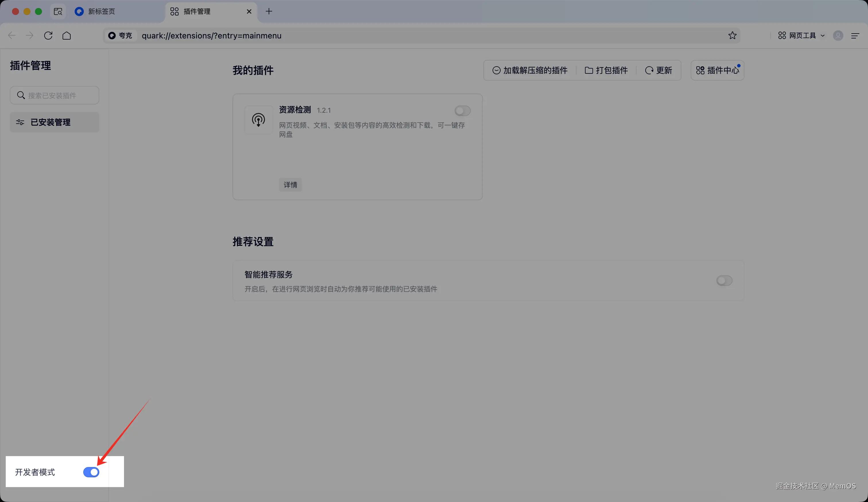
Task: Open 详情 for 资源检测 plugin
Action: point(290,185)
